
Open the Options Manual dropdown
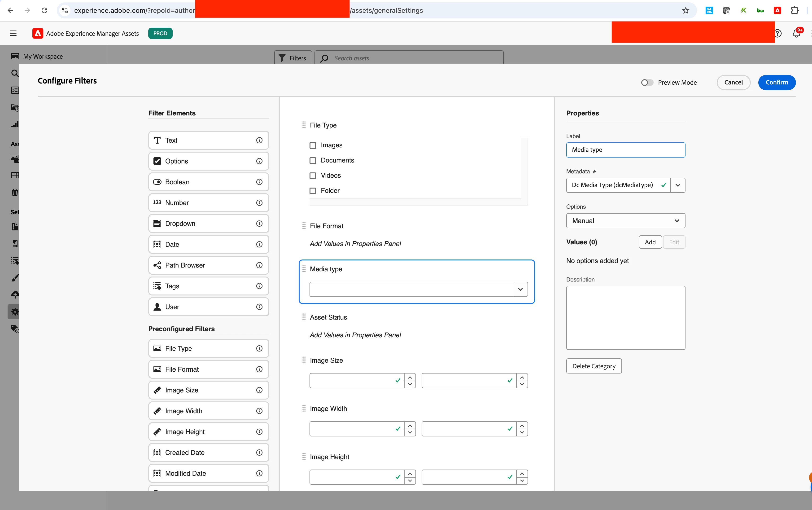click(x=625, y=221)
